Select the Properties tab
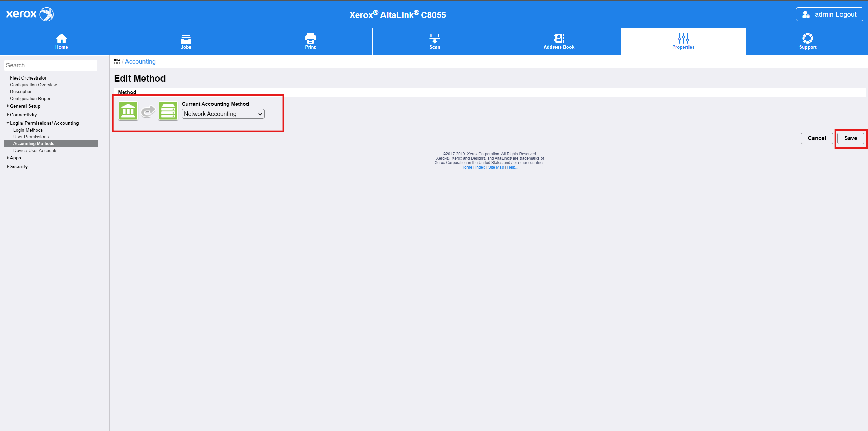 (683, 41)
